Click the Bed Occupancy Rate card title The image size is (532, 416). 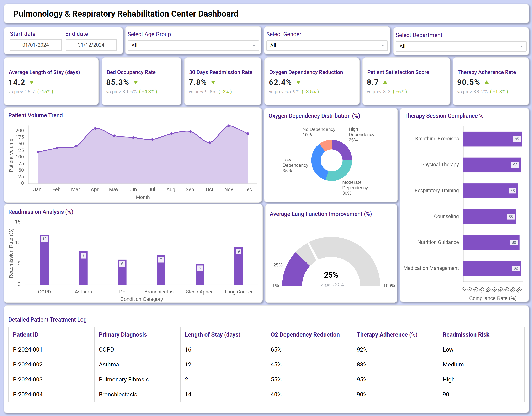131,72
